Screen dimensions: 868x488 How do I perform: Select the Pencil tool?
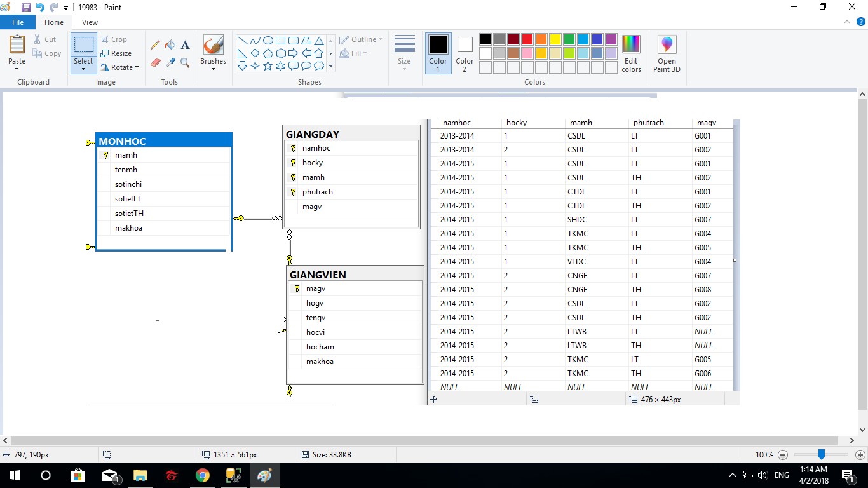pos(155,45)
